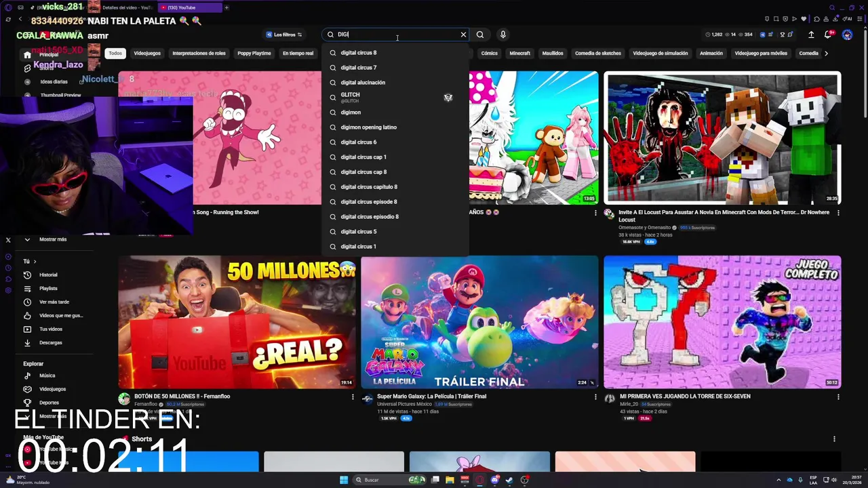
Task: Clear the search box with the X button
Action: coord(463,35)
